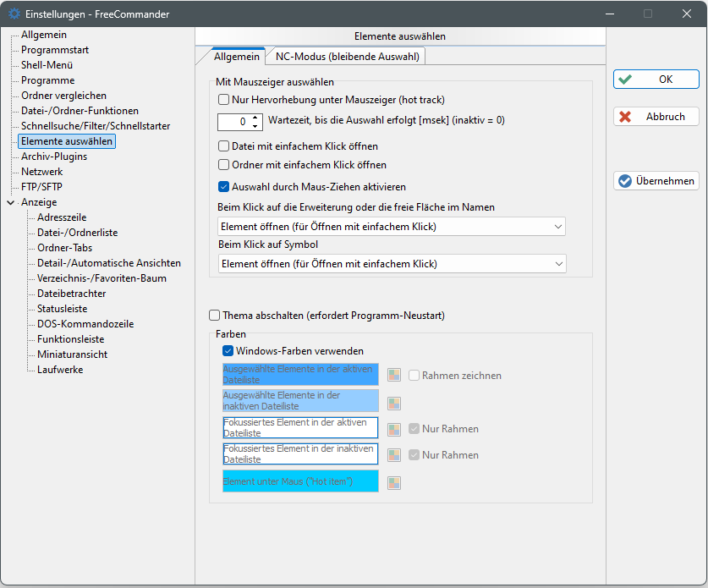Click the green checkmark OK button
Screen dimensions: 708x588
[656, 80]
